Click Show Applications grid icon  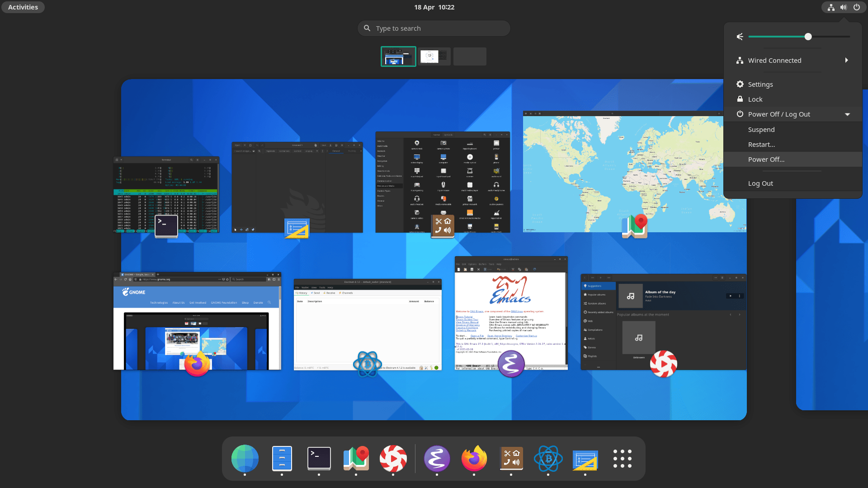tap(622, 459)
